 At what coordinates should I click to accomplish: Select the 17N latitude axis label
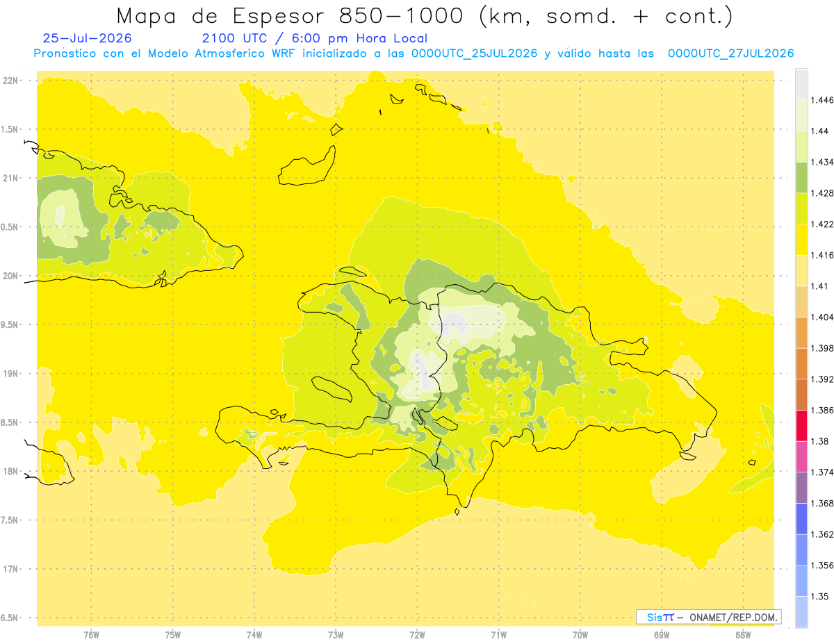[10, 569]
